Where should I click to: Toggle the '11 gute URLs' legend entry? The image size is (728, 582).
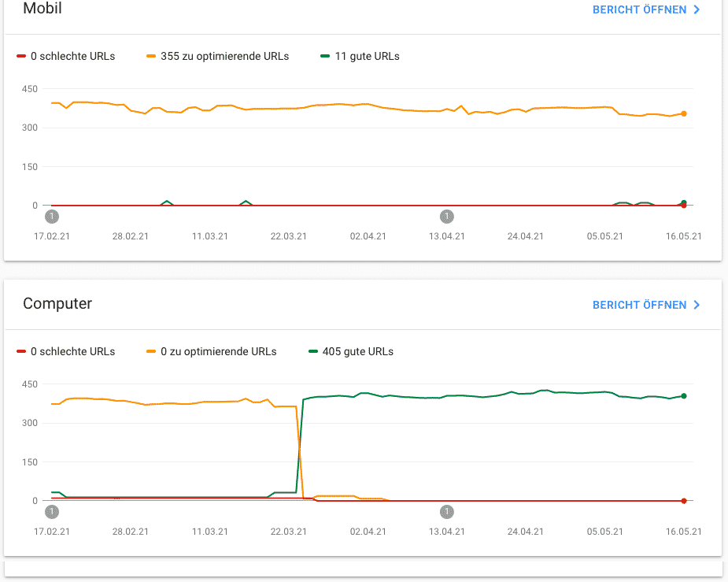[360, 56]
